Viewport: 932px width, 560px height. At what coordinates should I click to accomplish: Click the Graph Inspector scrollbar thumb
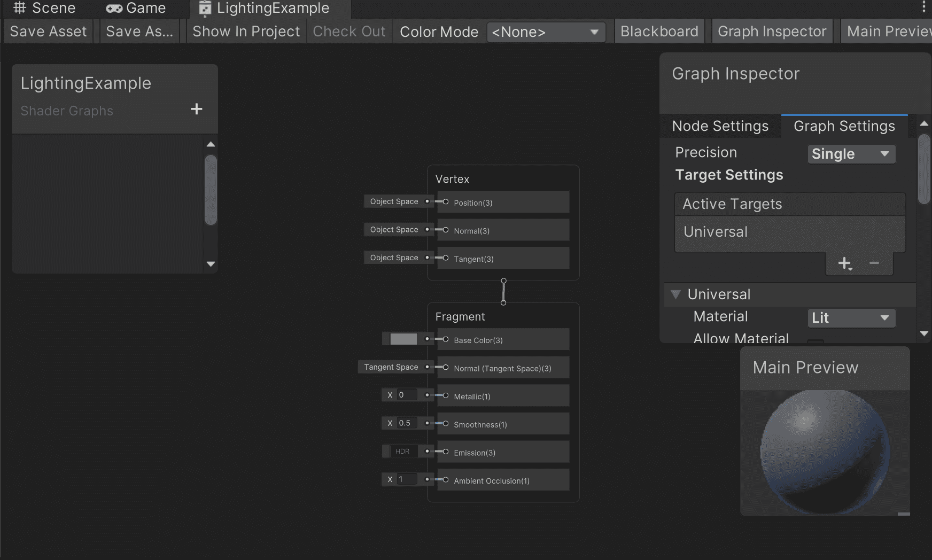pyautogui.click(x=924, y=169)
